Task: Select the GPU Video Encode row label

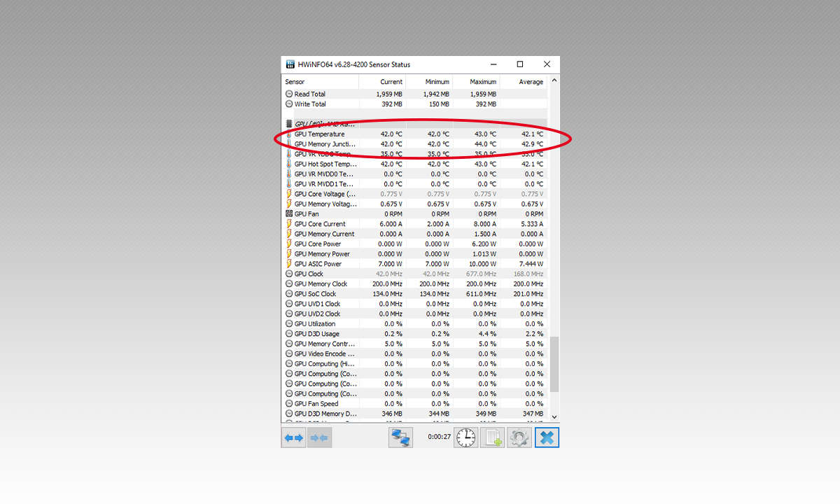Action: click(325, 353)
